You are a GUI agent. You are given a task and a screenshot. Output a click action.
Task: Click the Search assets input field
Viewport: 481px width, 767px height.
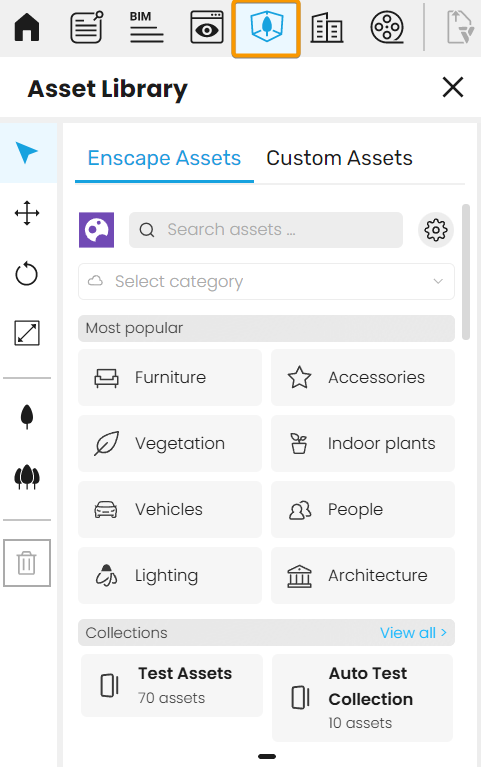pos(266,230)
